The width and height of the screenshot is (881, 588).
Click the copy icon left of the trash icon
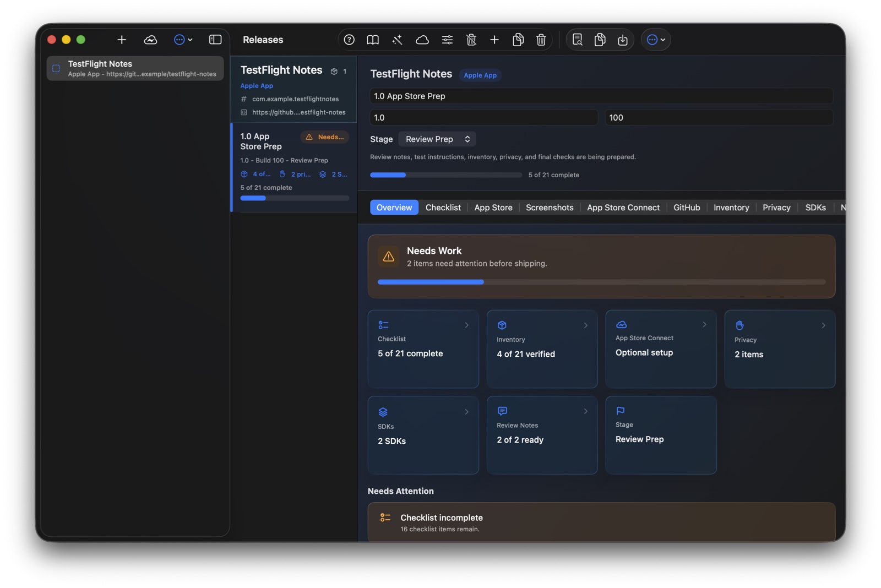[518, 40]
